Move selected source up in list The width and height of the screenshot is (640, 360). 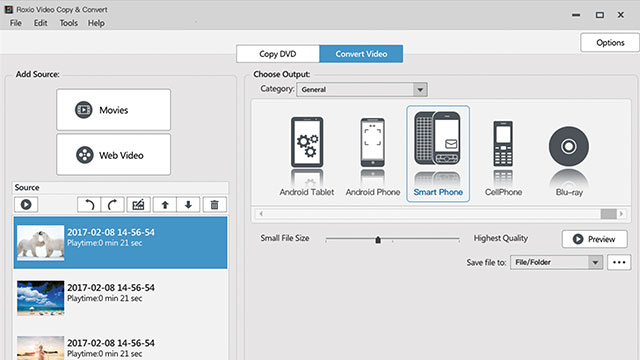165,204
